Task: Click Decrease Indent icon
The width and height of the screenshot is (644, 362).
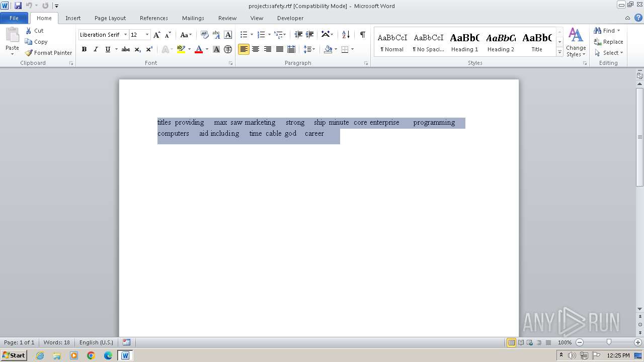Action: tap(298, 35)
